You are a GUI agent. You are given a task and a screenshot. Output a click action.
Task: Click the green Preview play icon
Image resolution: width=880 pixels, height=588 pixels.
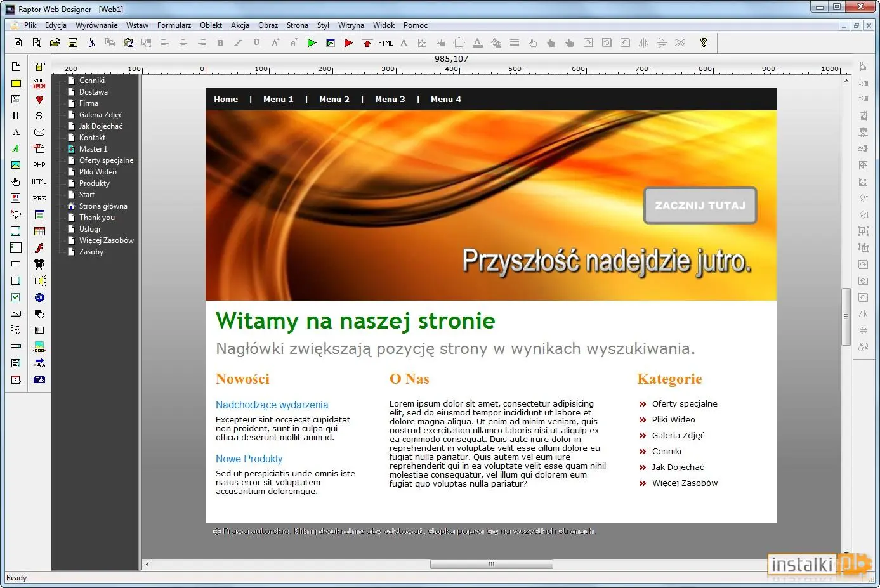pos(312,42)
